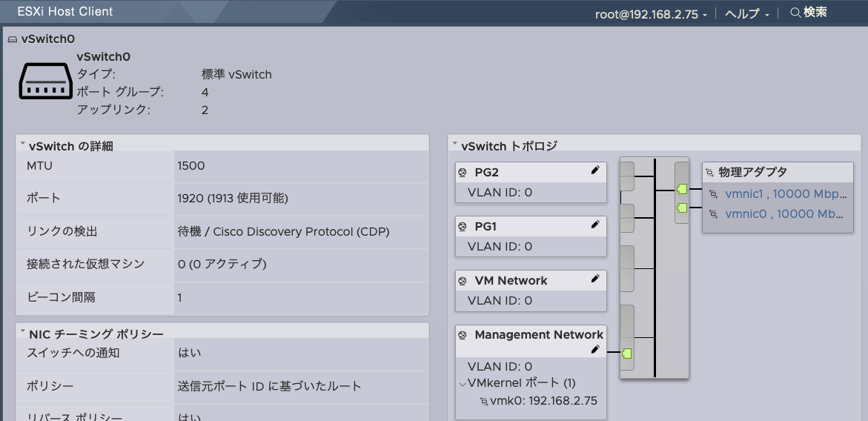The height and width of the screenshot is (421, 868).
Task: Click the 0 (0 アクティブ) value
Action: coord(222,264)
